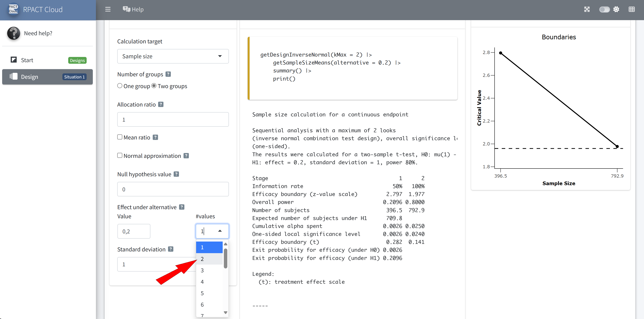Open the grid apps icon in header
644x319 pixels.
coord(632,9)
